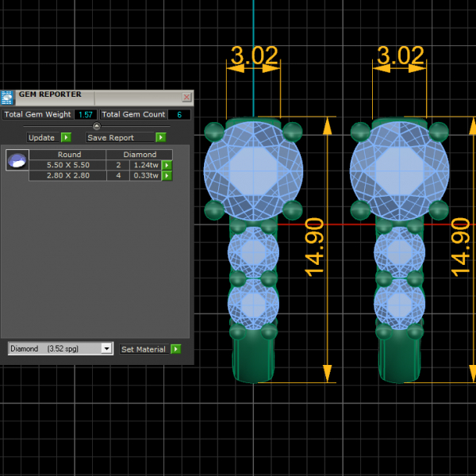The width and height of the screenshot is (476, 476).
Task: Click the Gem Reporter title bar icon
Action: click(x=7, y=98)
